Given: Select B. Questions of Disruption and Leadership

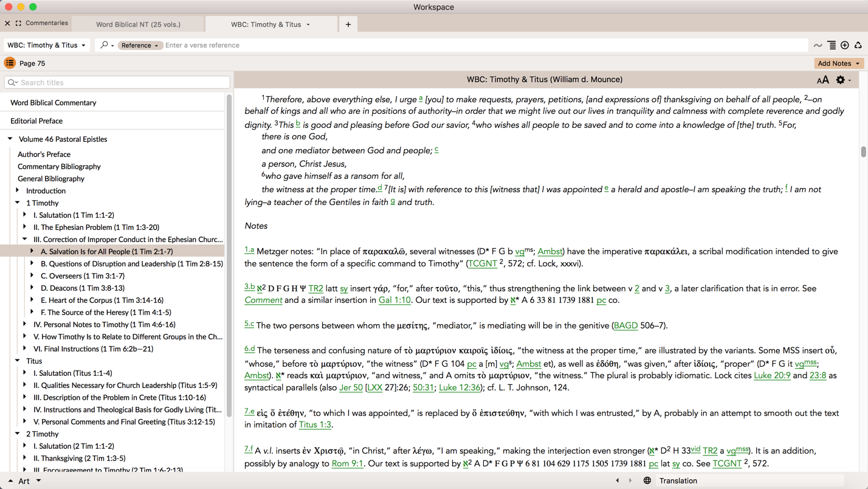Looking at the screenshot, I should [132, 264].
